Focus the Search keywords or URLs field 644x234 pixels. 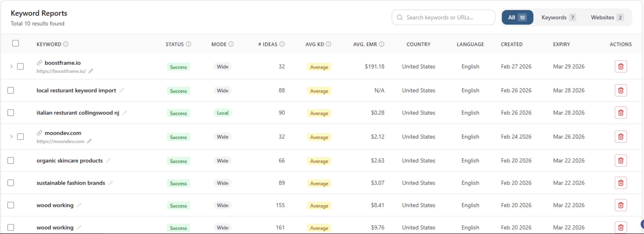(443, 17)
